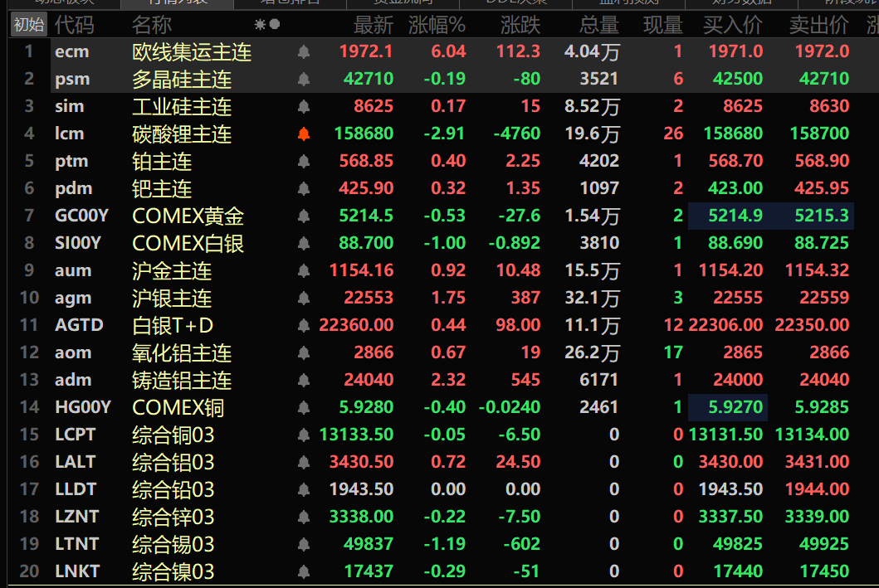879x588 pixels.
Task: Select the 多晶硅主连 row
Action: coord(182,80)
